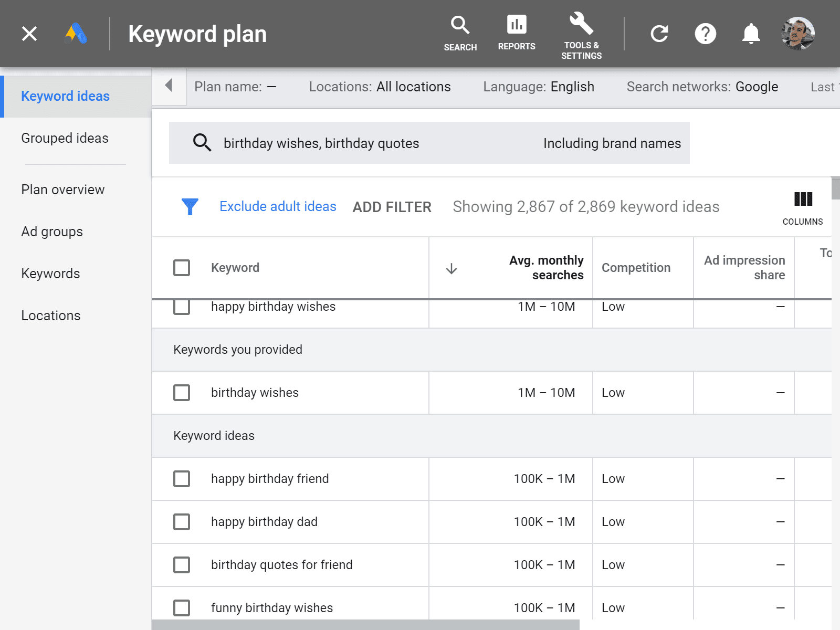Click 'birthday quotes for friend' keyword text

[x=282, y=565]
